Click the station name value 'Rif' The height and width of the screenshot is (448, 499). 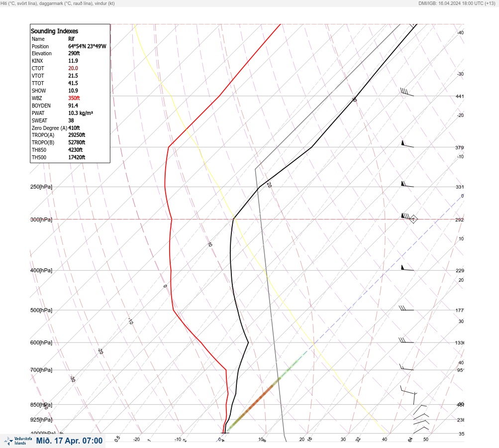pyautogui.click(x=71, y=39)
